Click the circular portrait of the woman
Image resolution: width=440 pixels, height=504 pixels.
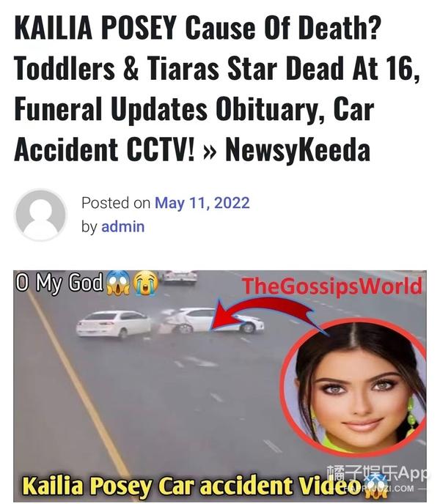[x=353, y=386]
